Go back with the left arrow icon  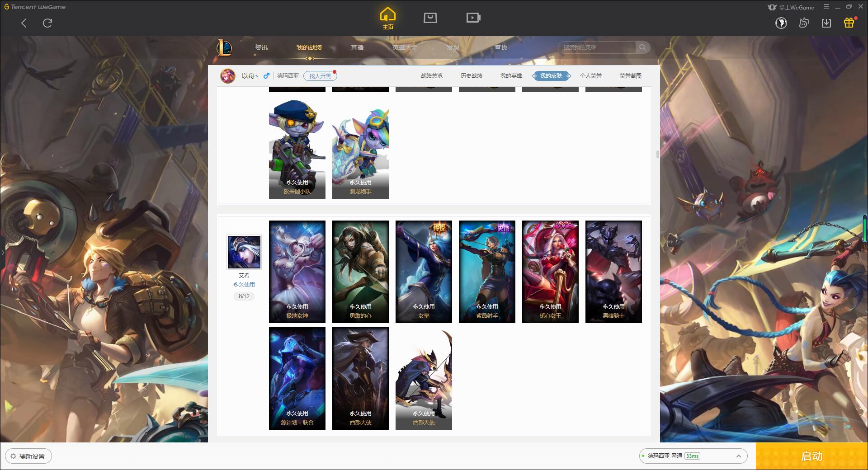[x=24, y=23]
